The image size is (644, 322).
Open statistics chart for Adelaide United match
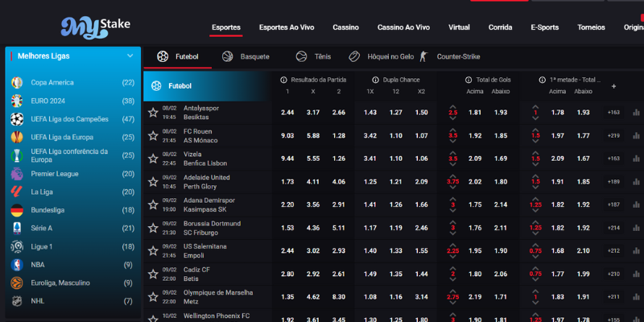click(636, 182)
